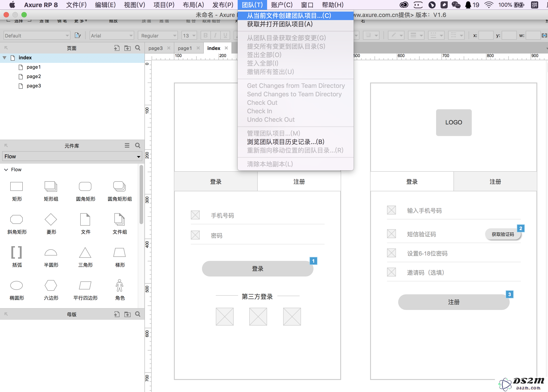Open the arrow style dropdown

click(x=456, y=35)
